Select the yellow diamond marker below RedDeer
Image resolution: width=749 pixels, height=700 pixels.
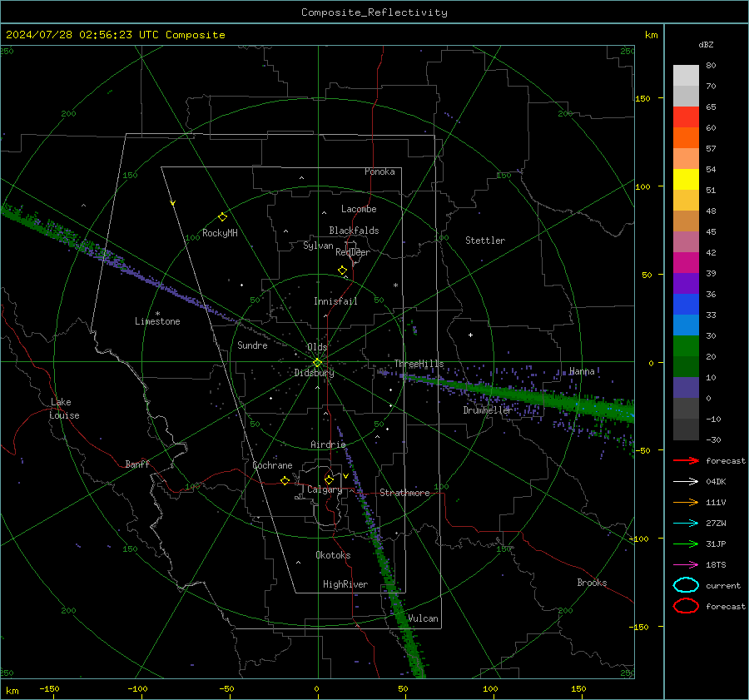point(342,271)
